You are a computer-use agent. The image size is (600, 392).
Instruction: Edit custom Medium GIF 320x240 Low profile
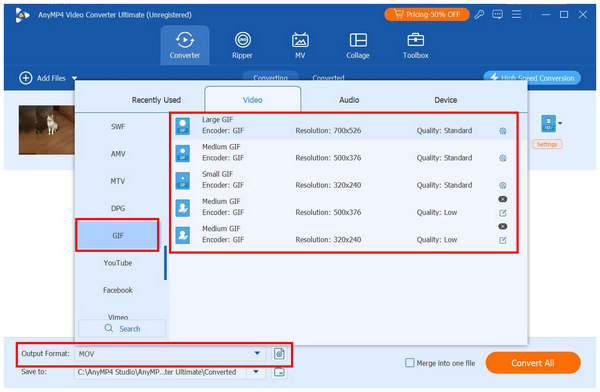503,240
